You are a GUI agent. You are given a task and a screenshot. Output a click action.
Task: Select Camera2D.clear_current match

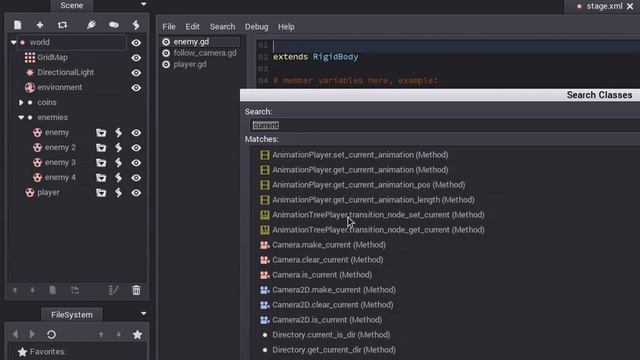333,305
